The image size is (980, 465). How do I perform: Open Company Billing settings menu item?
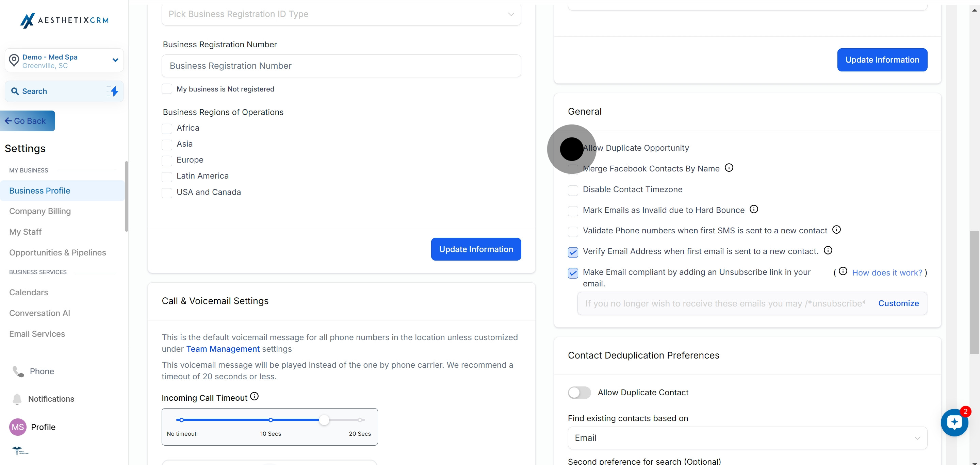[40, 211]
